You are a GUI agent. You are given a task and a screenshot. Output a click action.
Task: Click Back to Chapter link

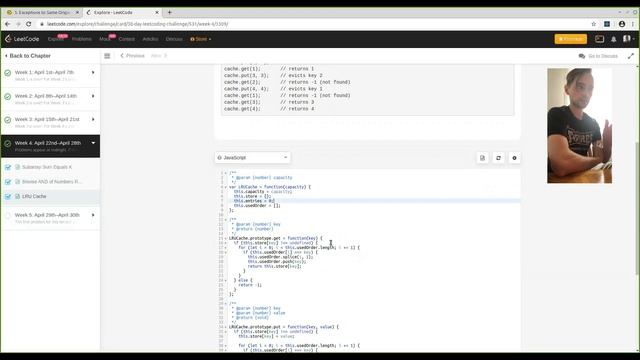tap(28, 56)
